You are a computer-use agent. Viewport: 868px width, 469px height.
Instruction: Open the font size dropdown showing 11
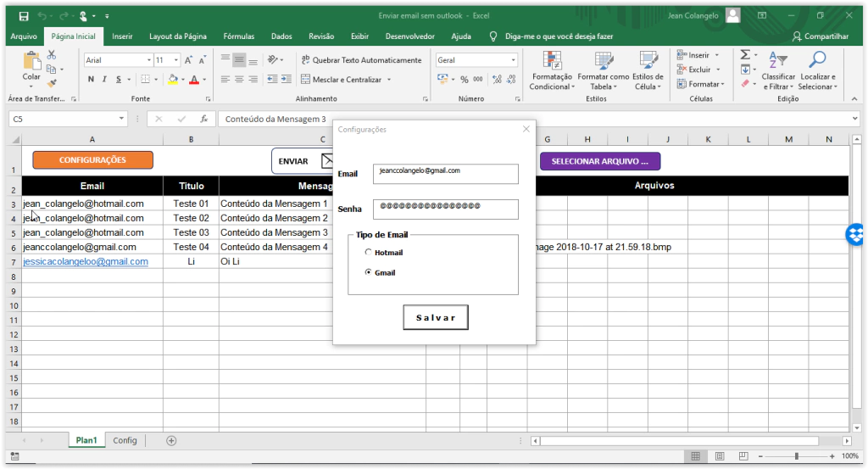point(176,60)
